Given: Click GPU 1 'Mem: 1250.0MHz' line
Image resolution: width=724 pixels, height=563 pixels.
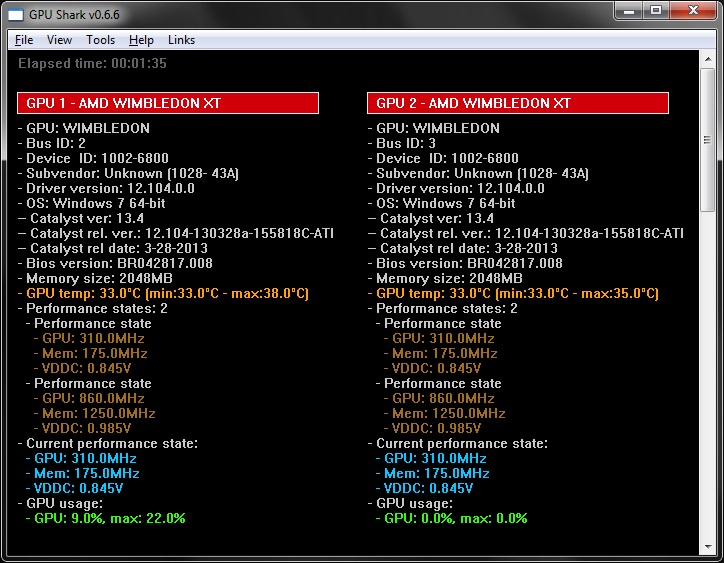Looking at the screenshot, I should (x=95, y=413).
